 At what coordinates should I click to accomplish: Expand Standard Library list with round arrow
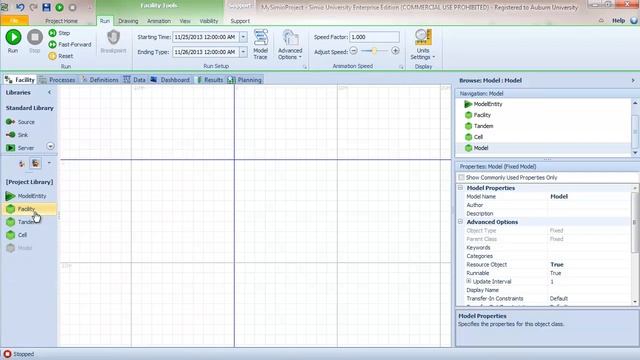(50, 146)
